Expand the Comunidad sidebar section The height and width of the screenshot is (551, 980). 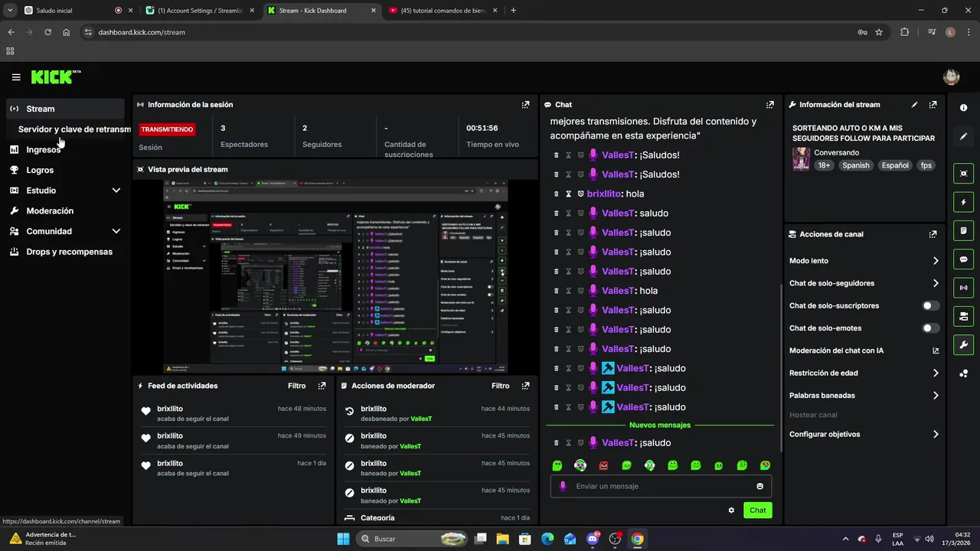116,231
